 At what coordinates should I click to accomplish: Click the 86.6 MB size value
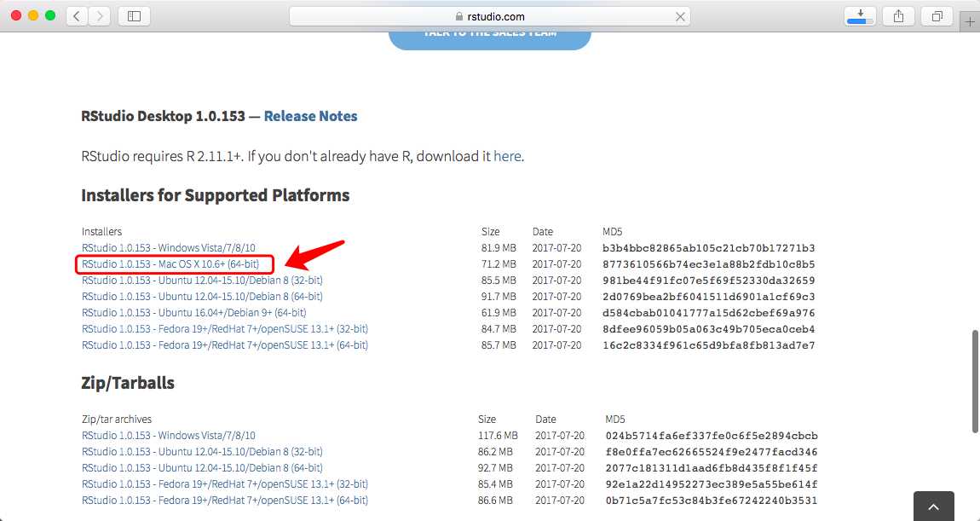495,501
